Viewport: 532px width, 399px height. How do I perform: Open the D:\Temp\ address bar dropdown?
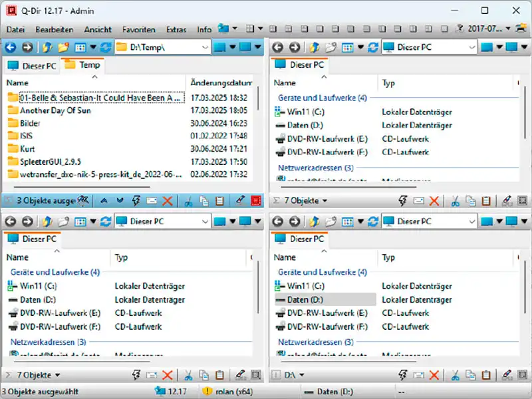click(204, 47)
